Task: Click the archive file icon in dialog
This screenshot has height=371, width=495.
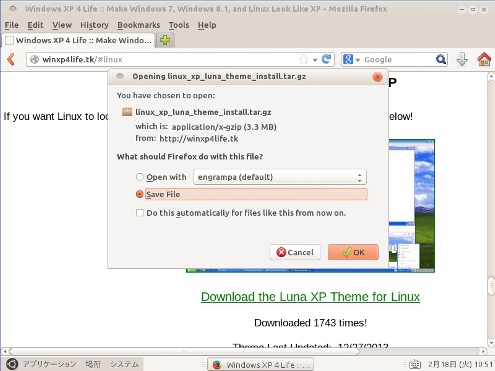Action: [x=127, y=112]
